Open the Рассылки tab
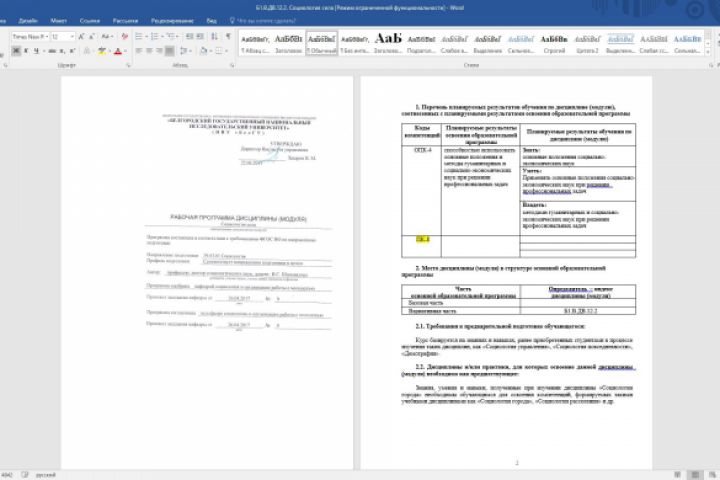Screen dimensions: 720x480 (125, 21)
